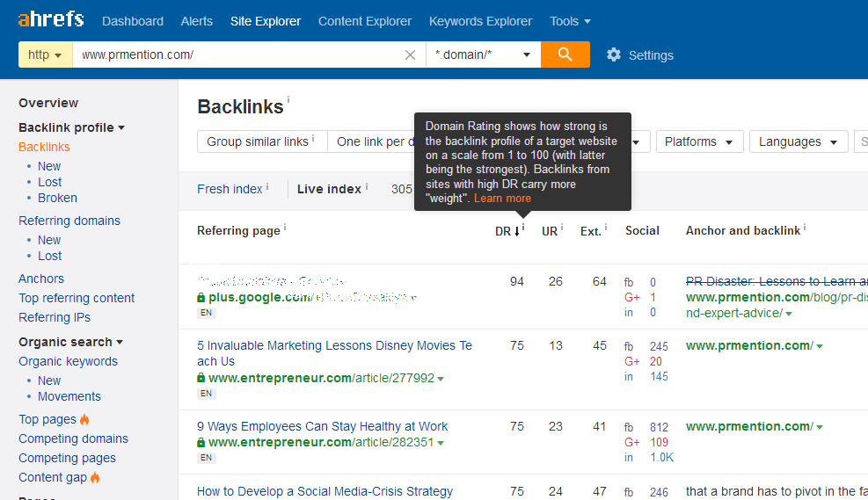Image resolution: width=868 pixels, height=500 pixels.
Task: Clear the URL field with the X icon
Action: click(x=410, y=54)
